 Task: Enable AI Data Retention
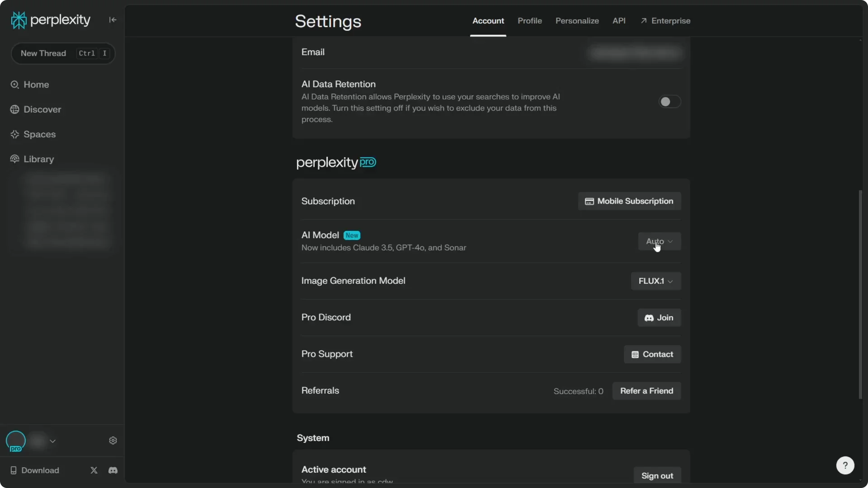(669, 102)
